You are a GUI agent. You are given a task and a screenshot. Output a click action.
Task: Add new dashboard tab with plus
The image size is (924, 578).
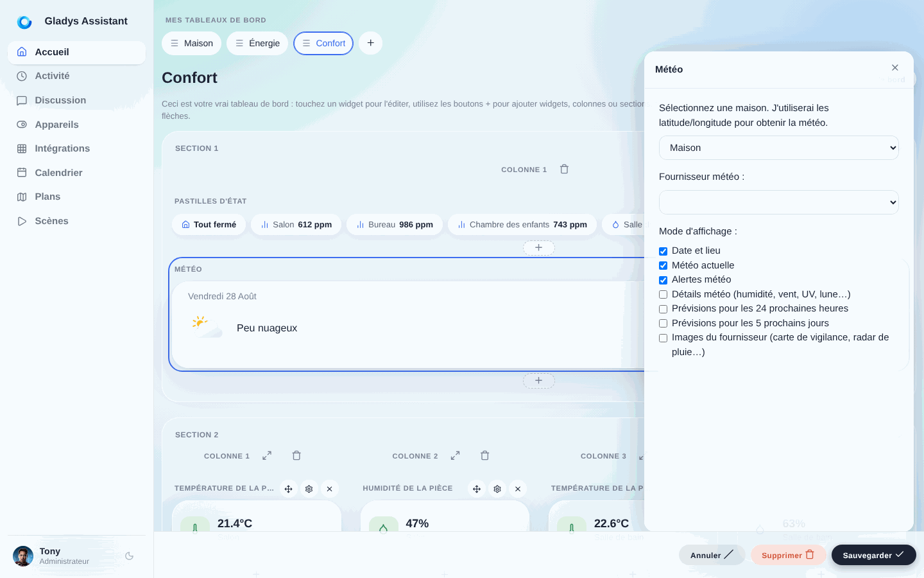click(x=371, y=43)
